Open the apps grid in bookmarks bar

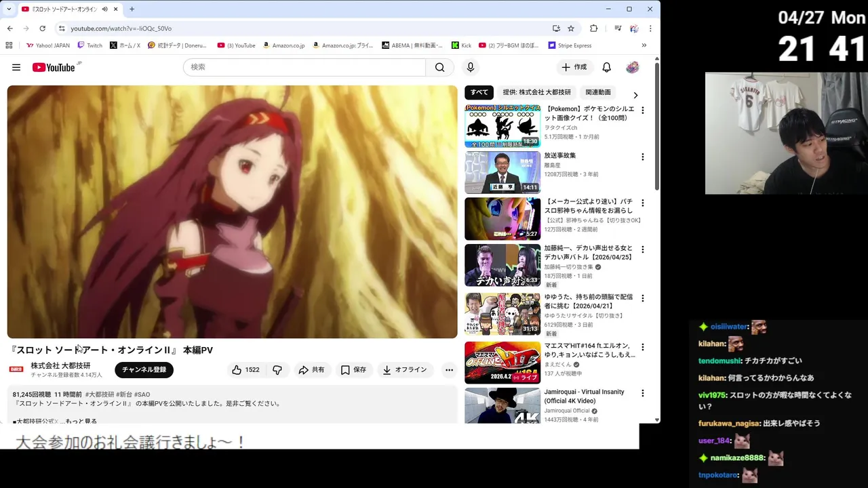point(9,45)
